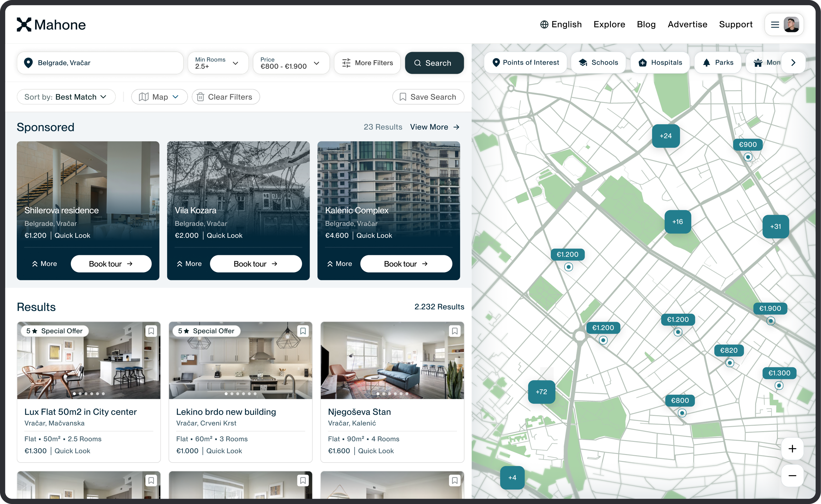Image resolution: width=821 pixels, height=504 pixels.
Task: Select the €820 price pin on map
Action: (x=729, y=350)
